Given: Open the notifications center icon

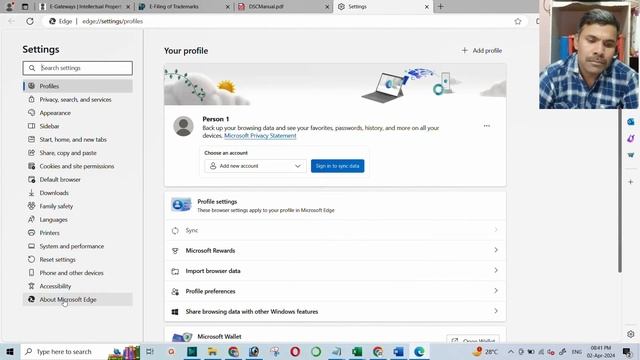Looking at the screenshot, I should (x=627, y=351).
